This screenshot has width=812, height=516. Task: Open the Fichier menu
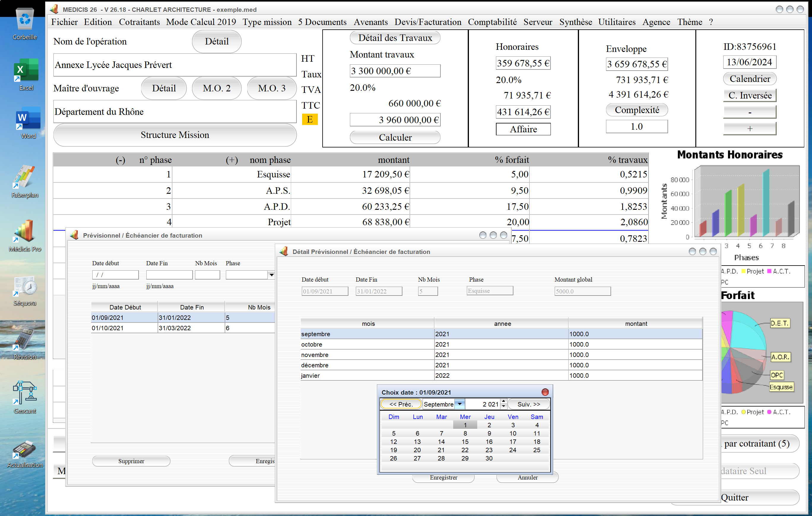(x=64, y=22)
